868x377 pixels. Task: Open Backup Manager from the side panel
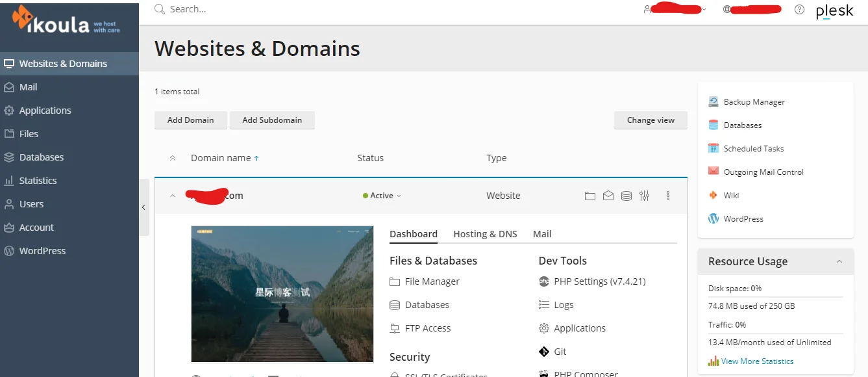coord(754,102)
